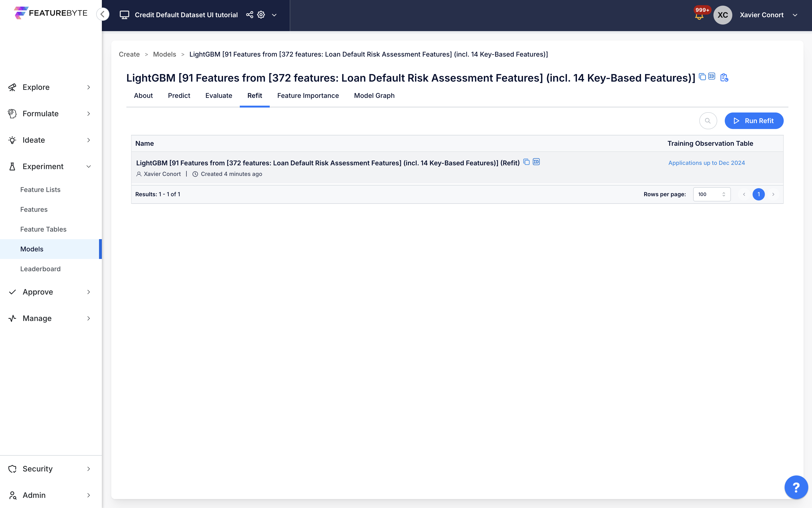Click the Run Refit button
The height and width of the screenshot is (508, 812).
pos(754,121)
